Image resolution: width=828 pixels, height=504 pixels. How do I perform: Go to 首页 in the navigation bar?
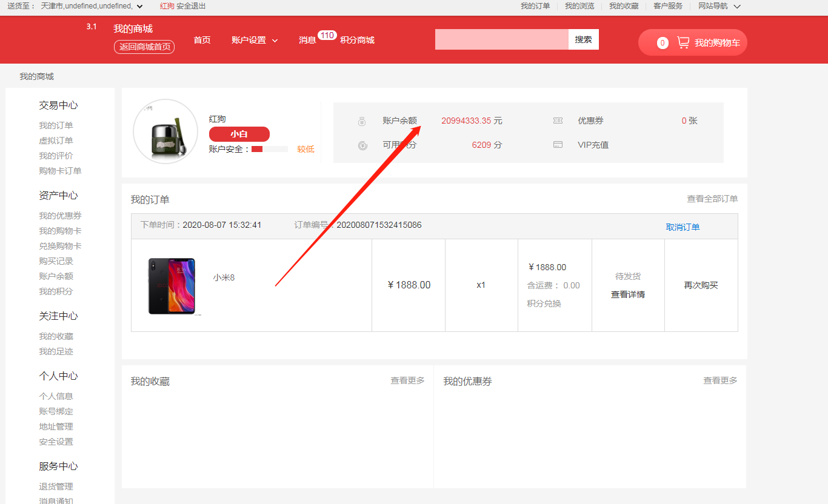(202, 41)
